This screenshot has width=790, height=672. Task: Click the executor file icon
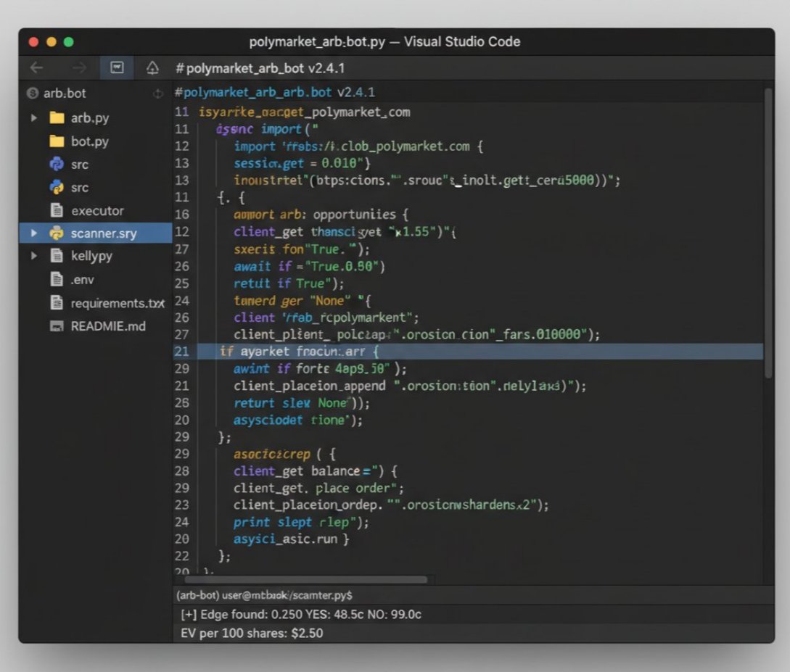pyautogui.click(x=57, y=210)
